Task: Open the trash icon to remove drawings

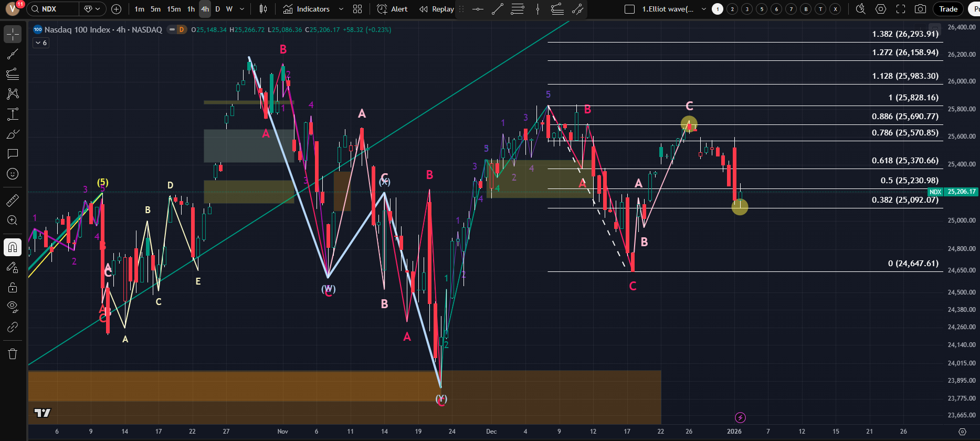Action: [13, 354]
